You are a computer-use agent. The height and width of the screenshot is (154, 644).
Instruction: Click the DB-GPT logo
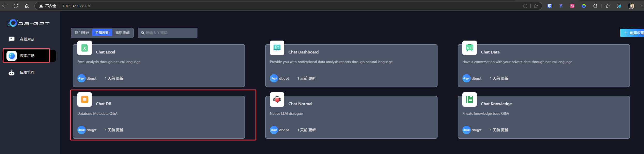coord(28,23)
